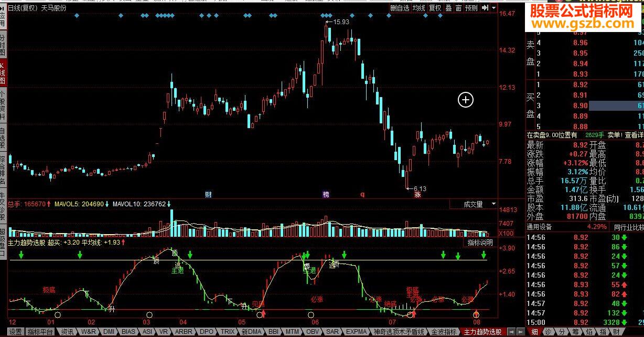Open the 个股资料 sidebar tab
Viewport: 644px width, 337px height.
pyautogui.click(x=3, y=105)
